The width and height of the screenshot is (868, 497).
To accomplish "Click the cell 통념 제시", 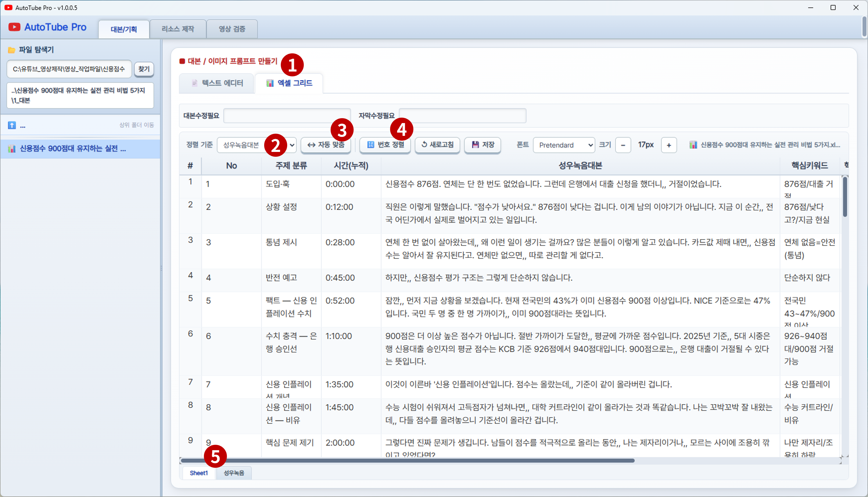I will coord(291,251).
